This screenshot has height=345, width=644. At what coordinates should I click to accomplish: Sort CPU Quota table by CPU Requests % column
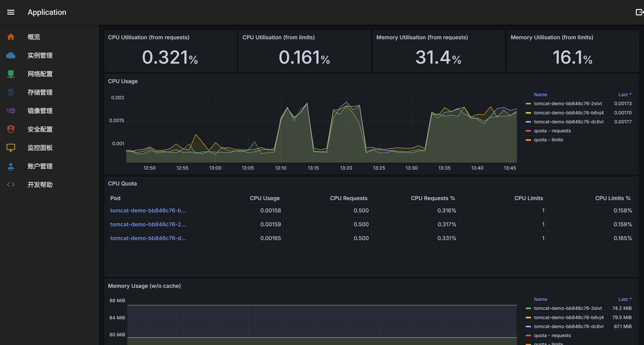[433, 198]
